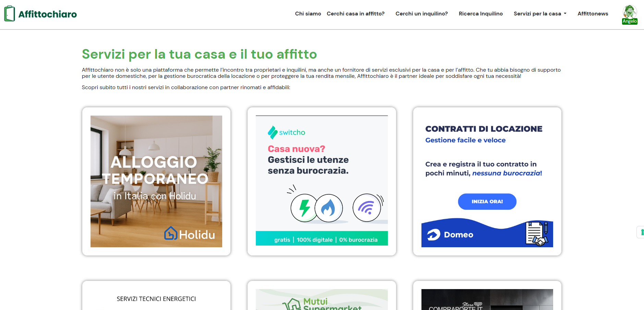Click the blue flame gas icon

tap(329, 208)
